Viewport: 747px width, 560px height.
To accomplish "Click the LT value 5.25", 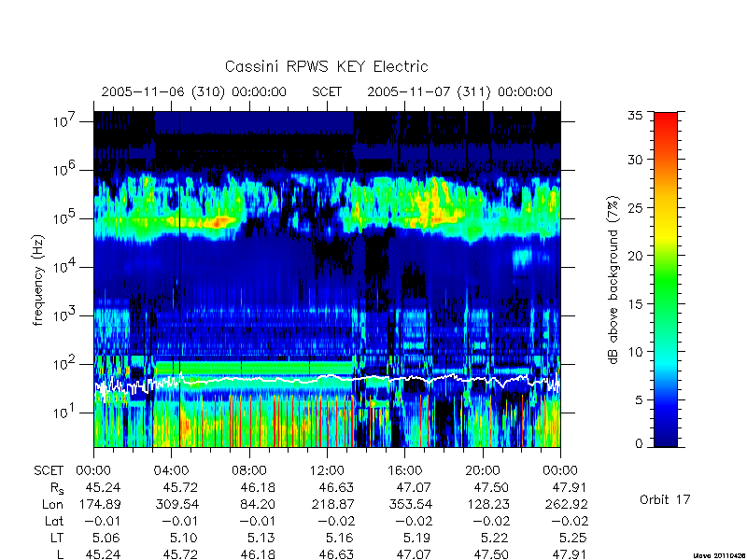I will tap(573, 539).
